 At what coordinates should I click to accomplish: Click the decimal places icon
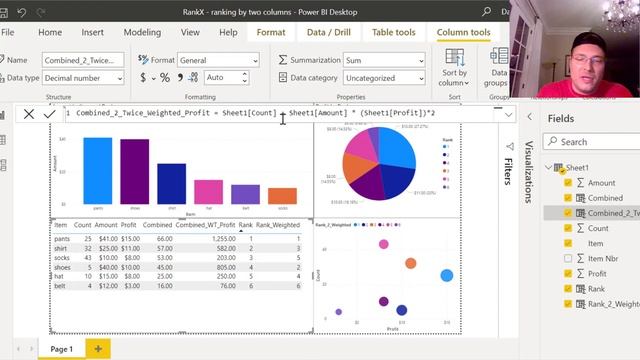(193, 78)
